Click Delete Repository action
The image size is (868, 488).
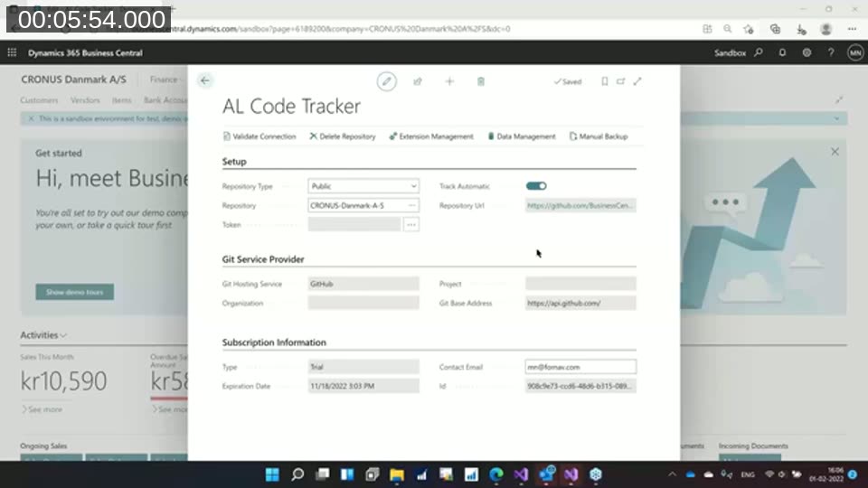coord(342,136)
